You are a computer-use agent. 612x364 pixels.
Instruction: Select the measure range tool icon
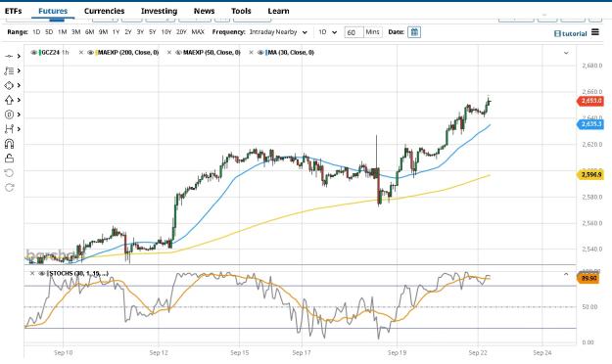9,129
